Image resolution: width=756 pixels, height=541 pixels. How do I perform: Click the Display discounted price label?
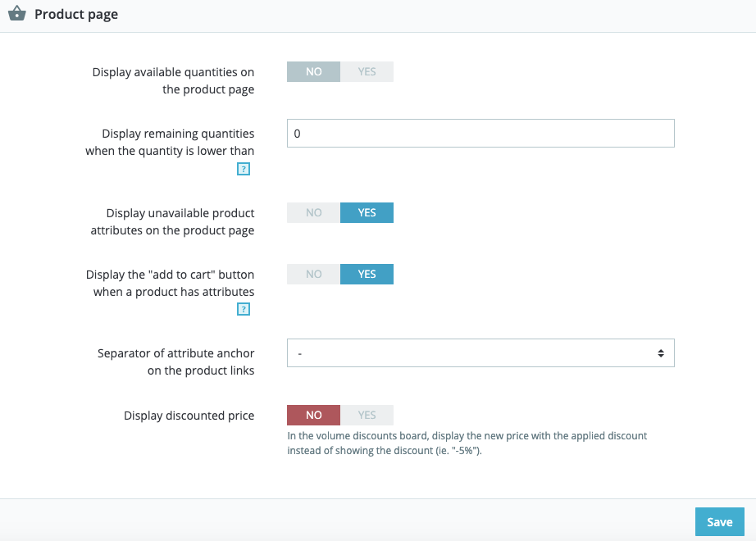point(189,416)
